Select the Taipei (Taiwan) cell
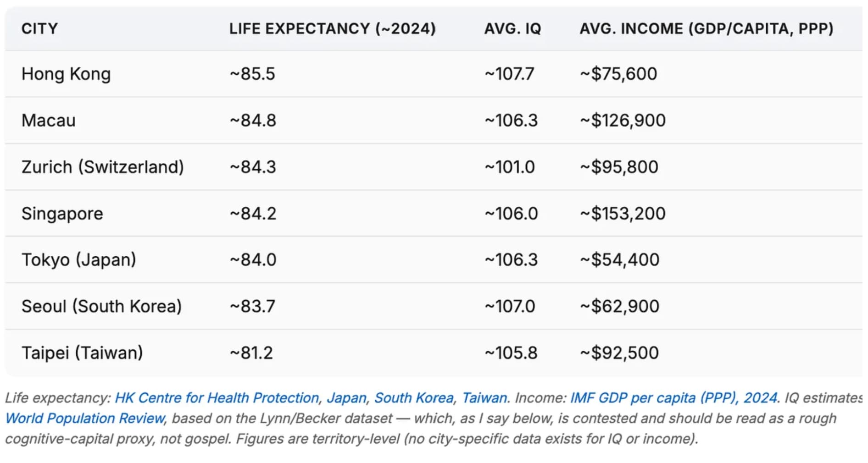Image resolution: width=868 pixels, height=463 pixels. (82, 353)
